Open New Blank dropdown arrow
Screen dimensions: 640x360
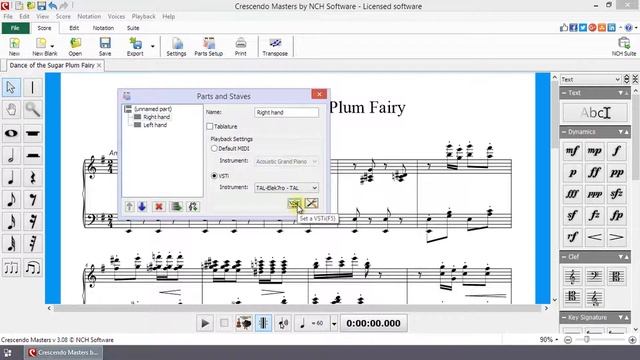click(52, 46)
